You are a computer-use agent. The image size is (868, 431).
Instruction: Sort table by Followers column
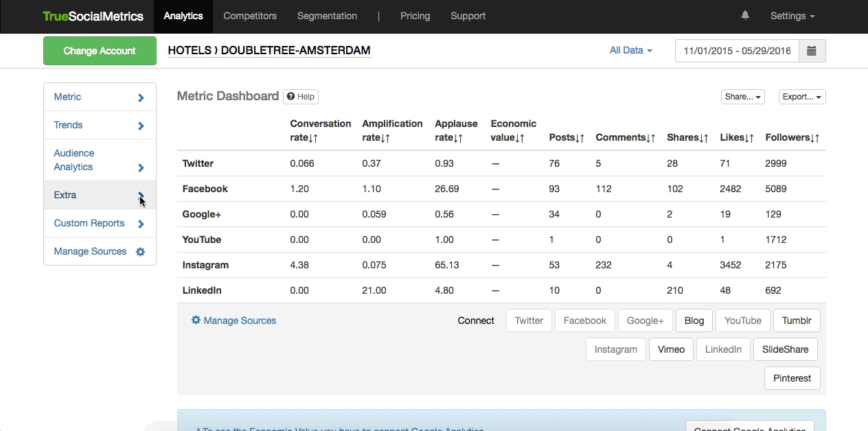tap(814, 138)
